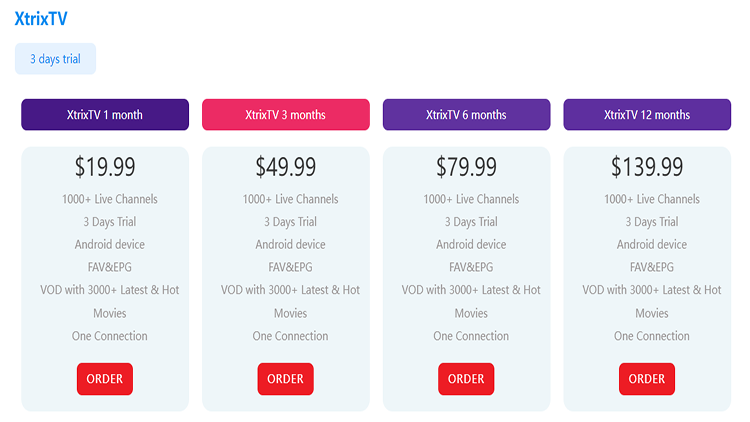Click the $49.99 price text
The width and height of the screenshot is (750, 422).
285,167
